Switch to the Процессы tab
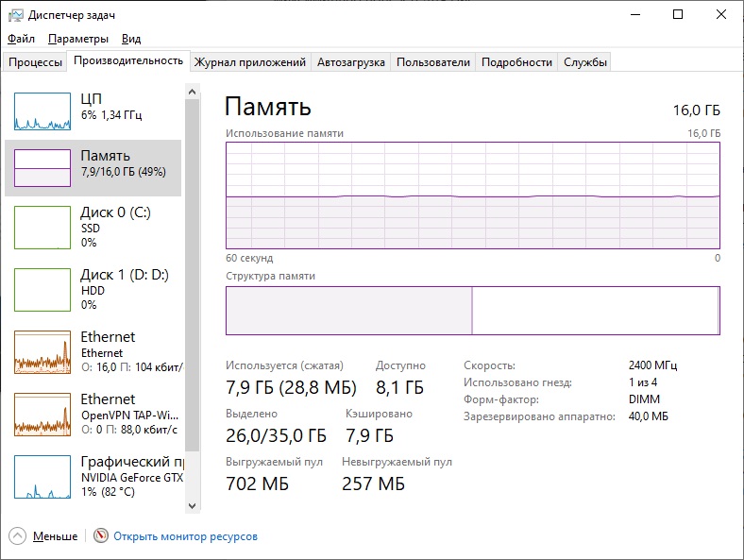Image resolution: width=744 pixels, height=560 pixels. [x=36, y=62]
